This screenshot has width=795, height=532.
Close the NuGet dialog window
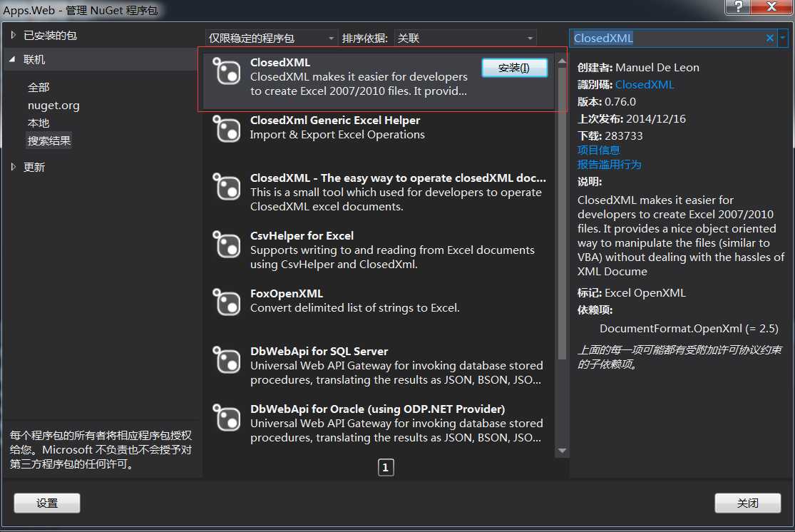[x=771, y=6]
